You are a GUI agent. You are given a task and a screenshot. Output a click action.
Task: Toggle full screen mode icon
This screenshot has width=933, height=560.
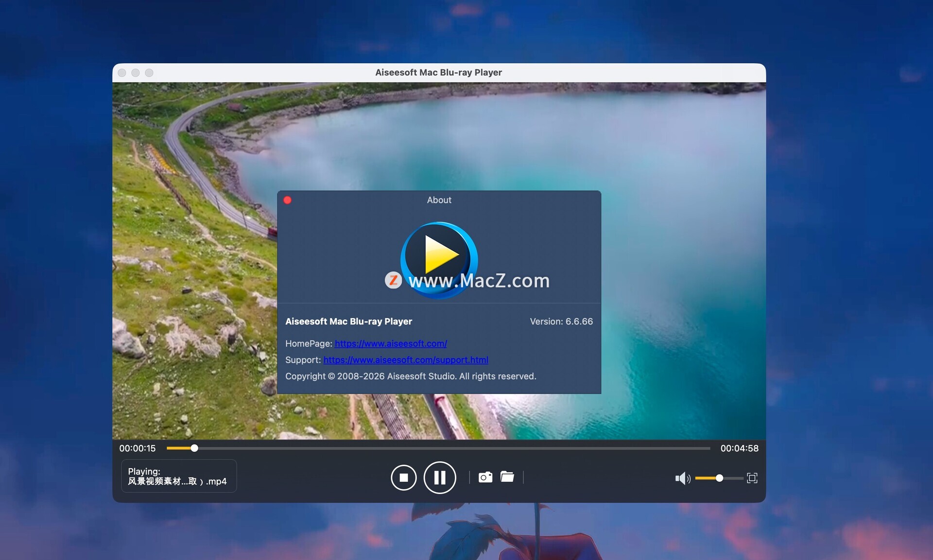[x=752, y=478]
